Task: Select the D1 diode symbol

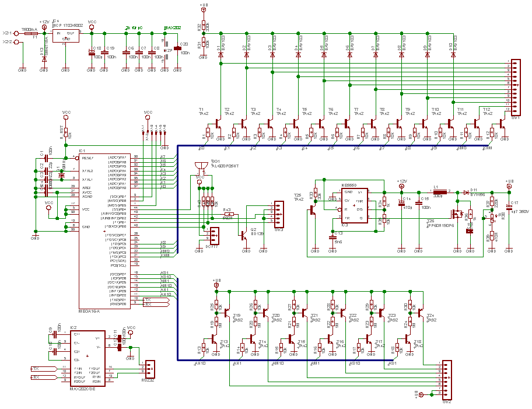Action: [x=220, y=55]
